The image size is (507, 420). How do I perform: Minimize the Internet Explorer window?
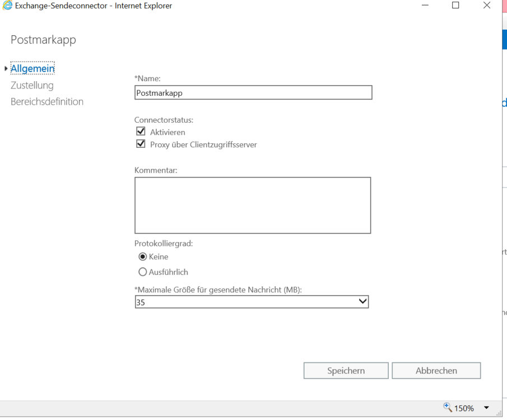425,6
